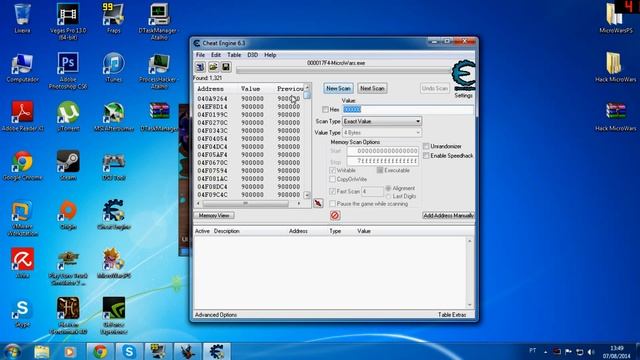Select the Adobe Photoshop CS6 desktop icon
The image size is (640, 360).
pos(68,71)
